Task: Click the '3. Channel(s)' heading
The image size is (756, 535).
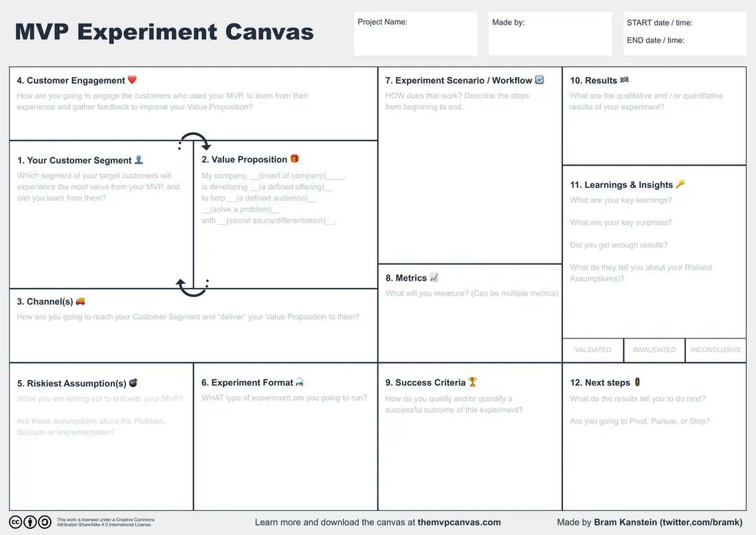Action: [45, 301]
